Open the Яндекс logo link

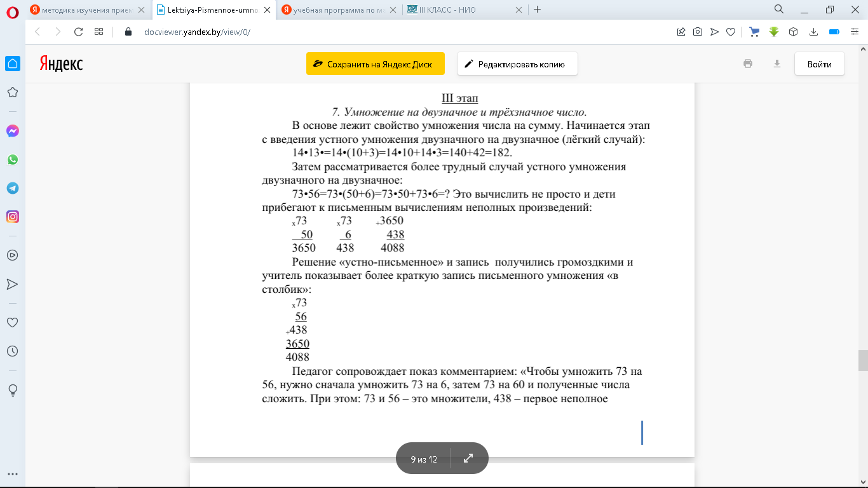(61, 64)
